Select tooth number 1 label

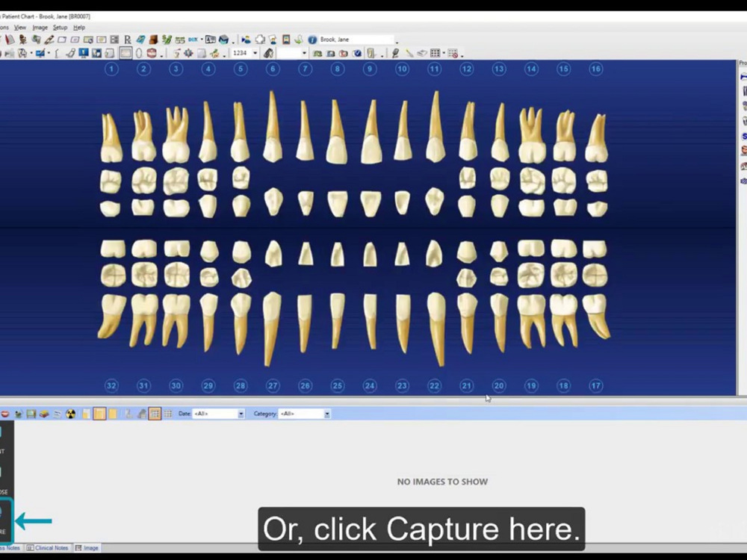point(111,69)
